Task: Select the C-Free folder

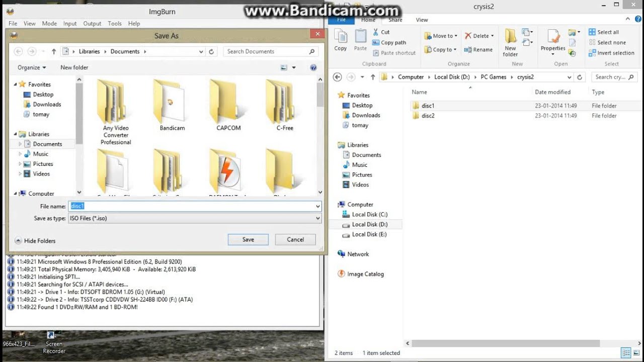Action: click(x=285, y=106)
